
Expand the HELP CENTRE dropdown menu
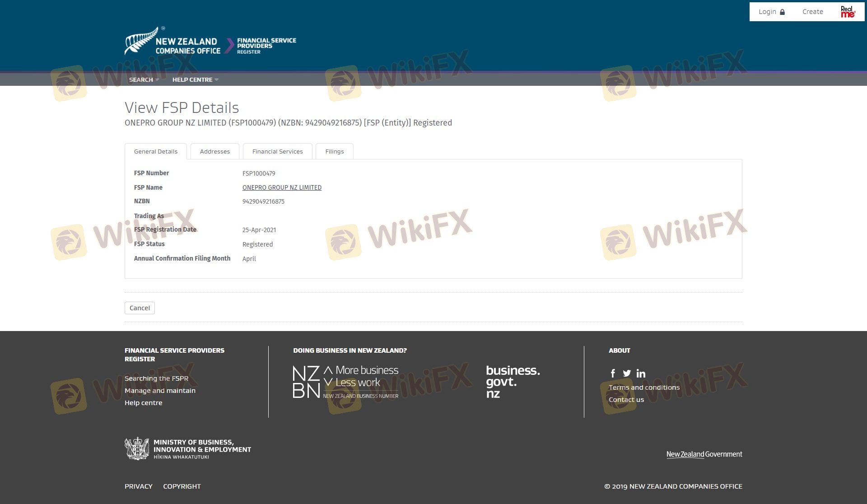pos(195,80)
